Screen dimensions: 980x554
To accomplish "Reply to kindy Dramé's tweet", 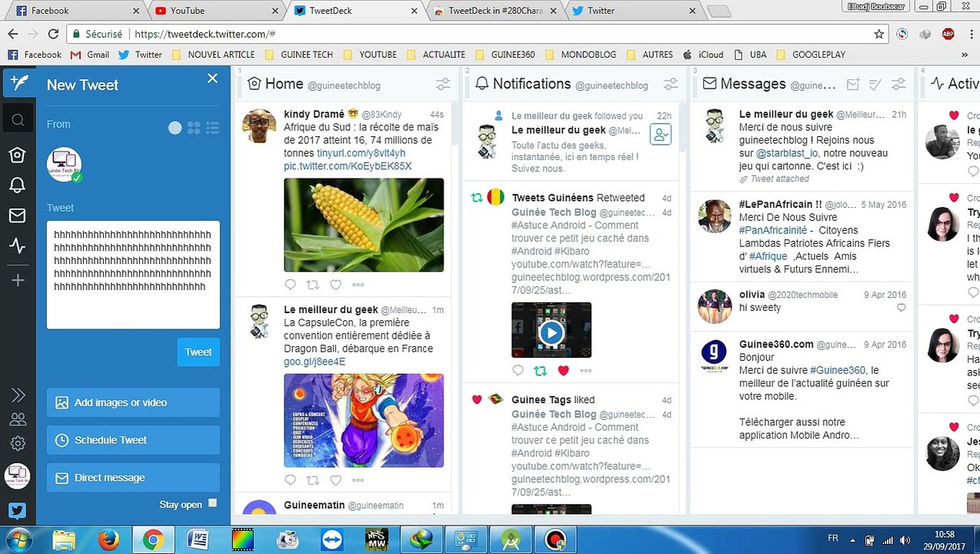I will tap(290, 285).
